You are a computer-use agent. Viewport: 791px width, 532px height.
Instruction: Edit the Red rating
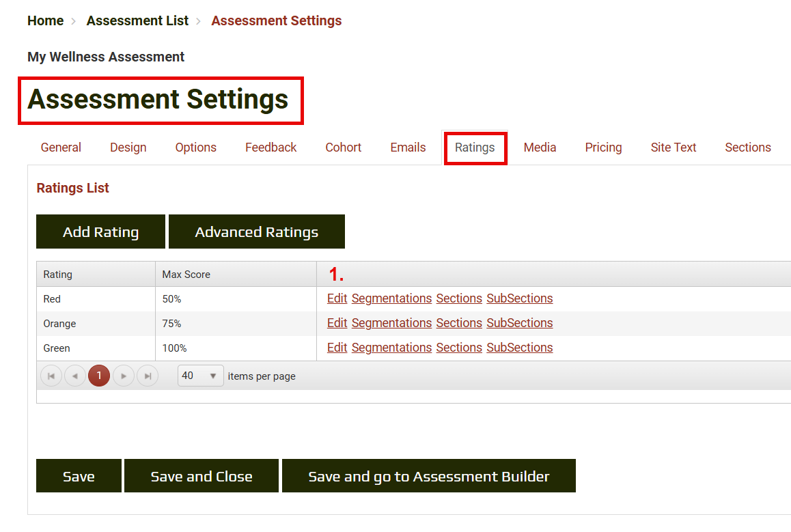click(337, 298)
